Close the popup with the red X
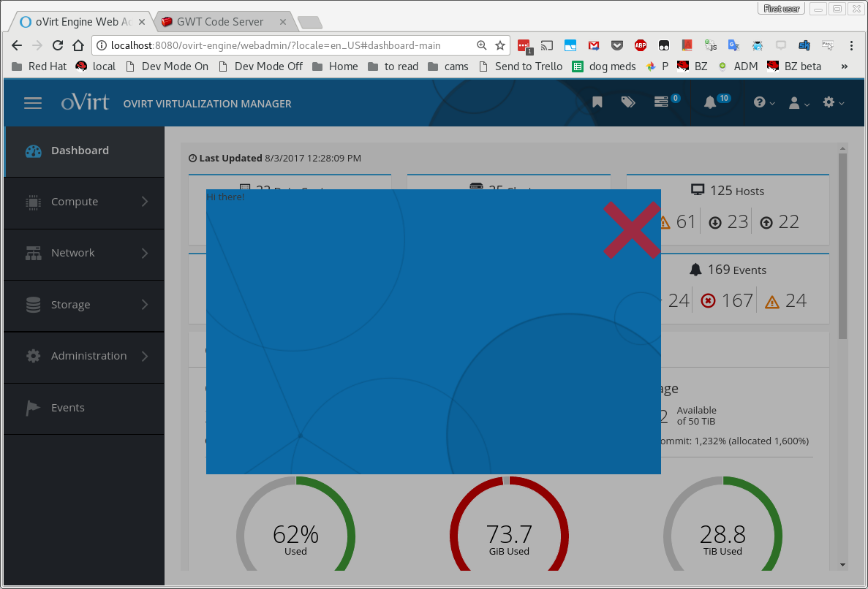Screen dimensions: 868x589 pos(632,230)
